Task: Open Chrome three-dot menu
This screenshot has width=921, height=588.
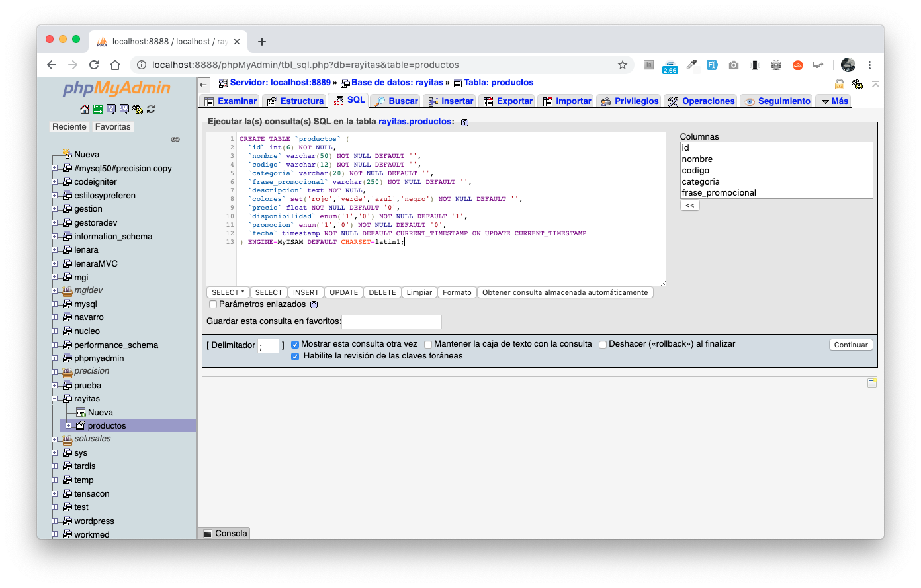Action: point(869,65)
